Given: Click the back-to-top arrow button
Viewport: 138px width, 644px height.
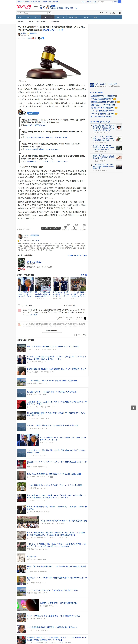Looking at the screenshot, I should [x=133, y=408].
